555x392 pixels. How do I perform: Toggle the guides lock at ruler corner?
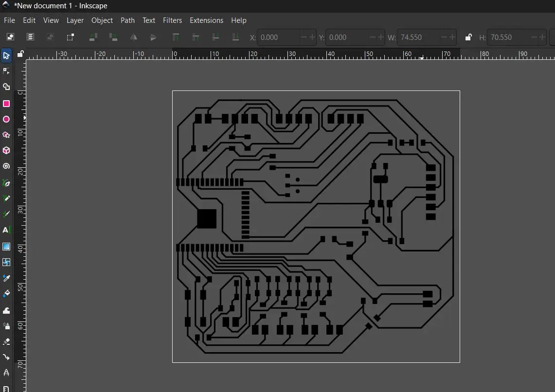click(x=20, y=54)
